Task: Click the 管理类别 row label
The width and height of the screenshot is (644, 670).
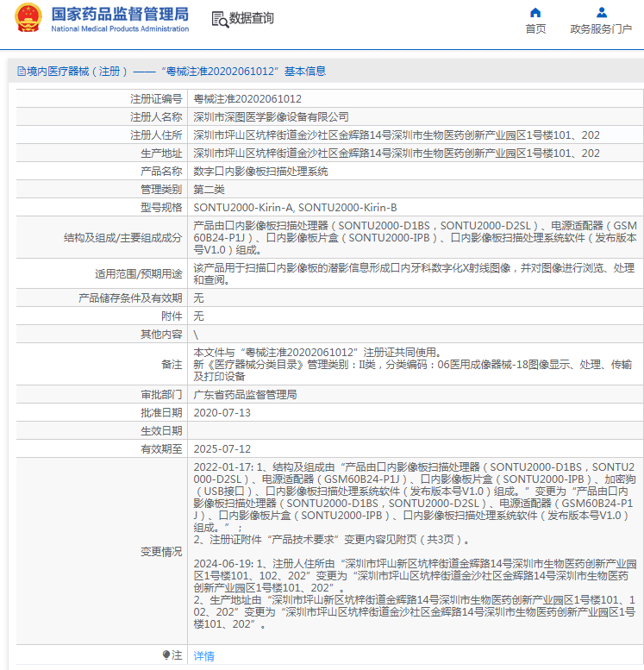Action: point(161,190)
